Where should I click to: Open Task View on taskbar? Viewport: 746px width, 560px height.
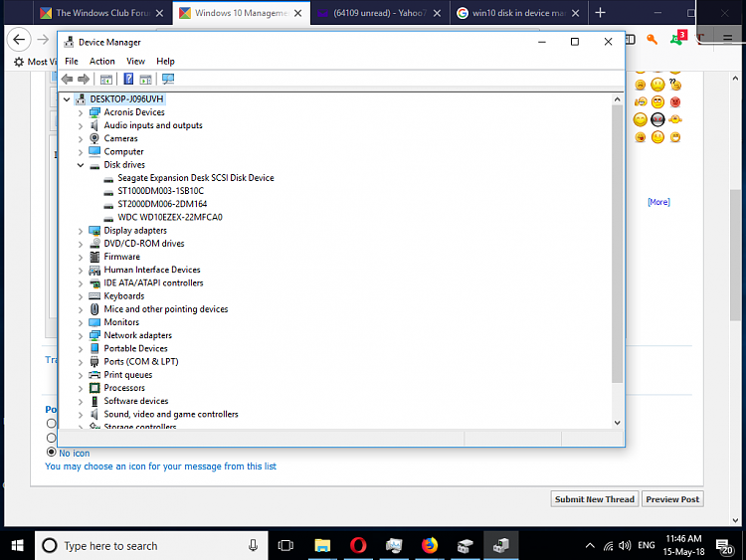[x=285, y=546]
